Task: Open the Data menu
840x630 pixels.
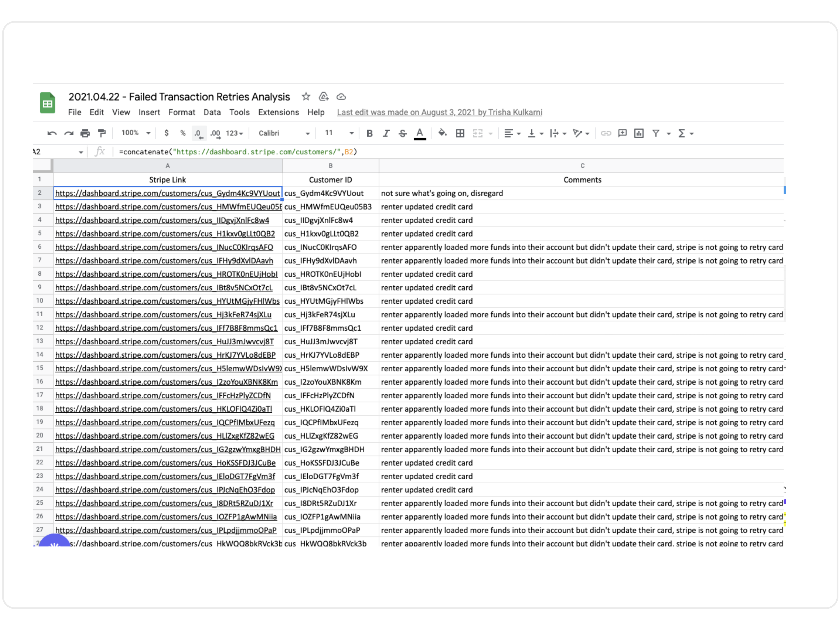Action: [212, 112]
